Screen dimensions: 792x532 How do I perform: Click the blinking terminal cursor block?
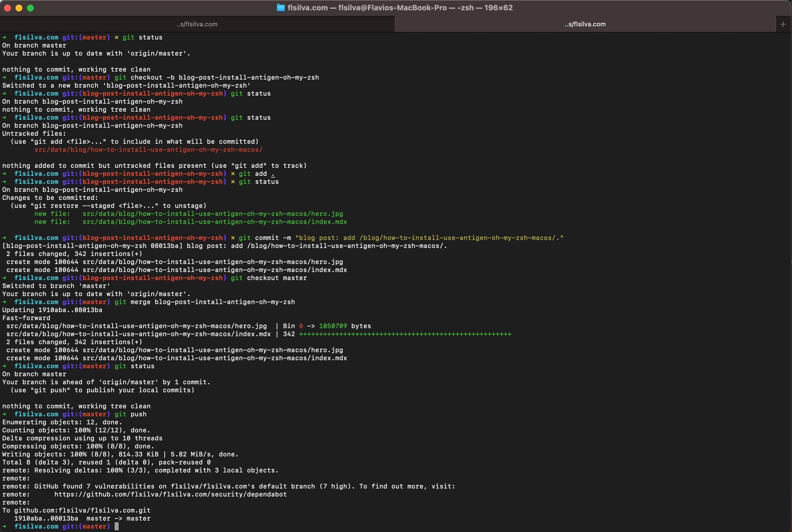(117, 526)
